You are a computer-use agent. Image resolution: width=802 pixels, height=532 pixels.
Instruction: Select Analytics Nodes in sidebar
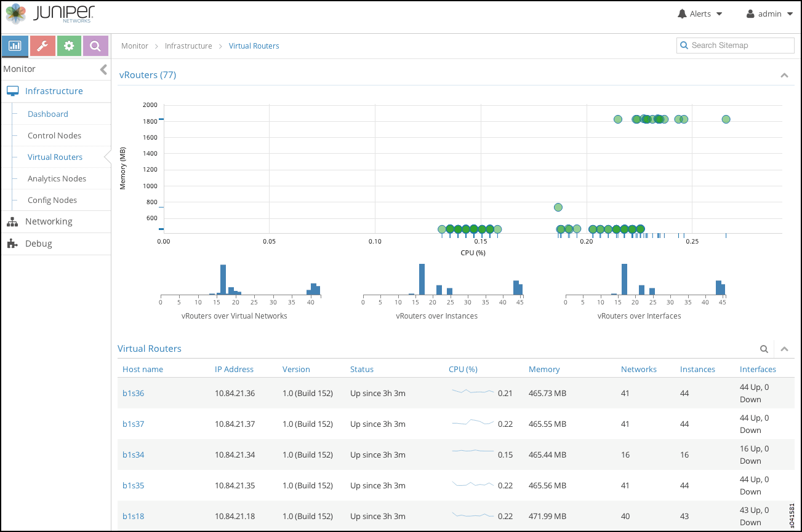pos(57,179)
